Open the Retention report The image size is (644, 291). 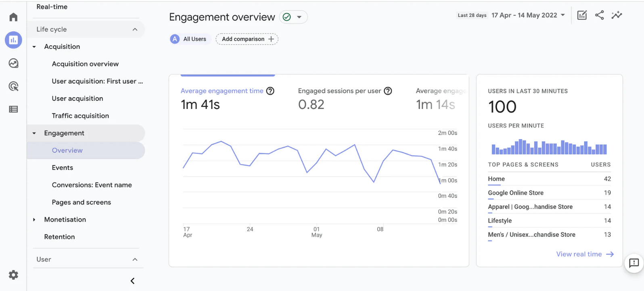59,237
